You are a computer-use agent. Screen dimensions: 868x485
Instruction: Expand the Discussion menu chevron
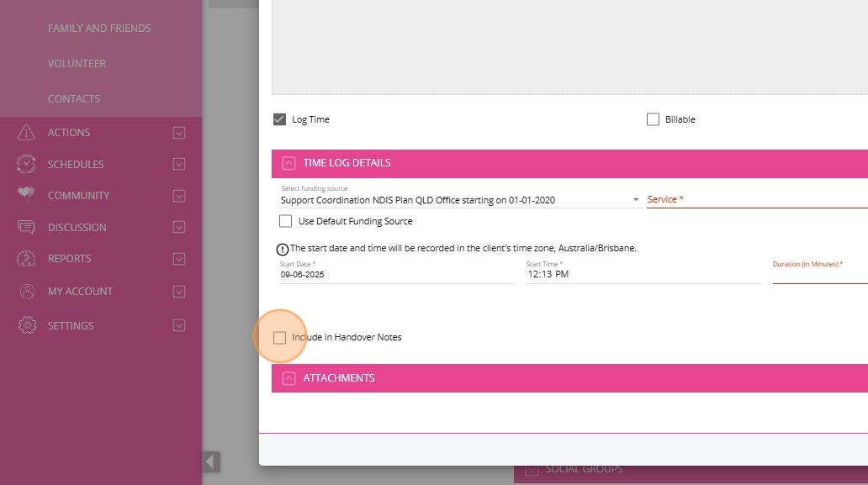click(179, 227)
